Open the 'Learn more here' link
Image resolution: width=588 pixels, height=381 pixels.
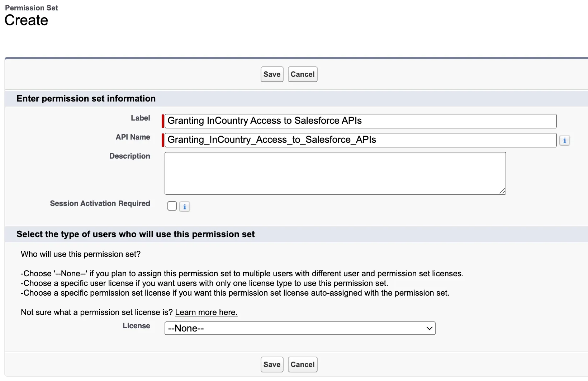[x=206, y=312]
